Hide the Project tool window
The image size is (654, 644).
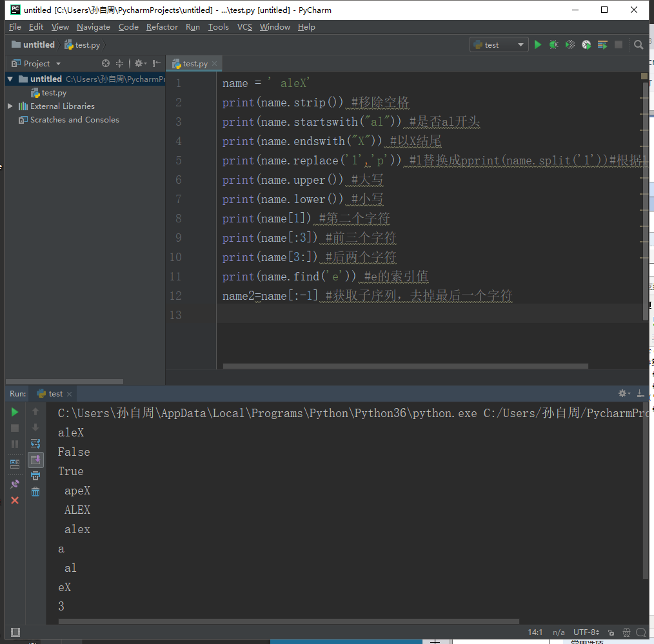(157, 63)
